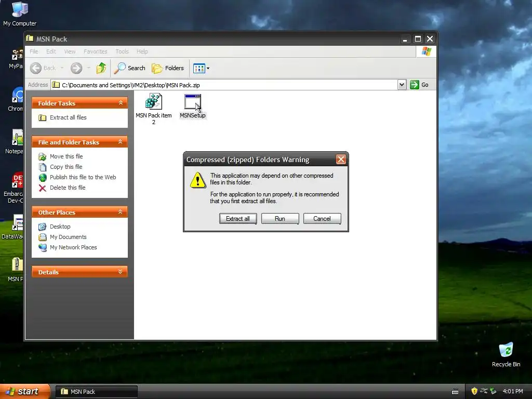Click the Desktop icon in Other Places
Image resolution: width=532 pixels, height=399 pixels.
(x=43, y=227)
